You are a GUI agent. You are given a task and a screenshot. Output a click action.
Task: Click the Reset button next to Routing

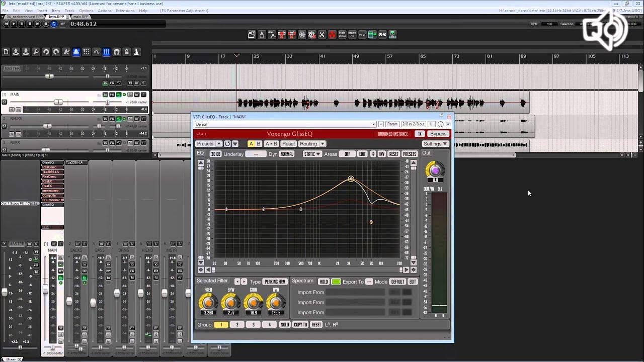(288, 144)
